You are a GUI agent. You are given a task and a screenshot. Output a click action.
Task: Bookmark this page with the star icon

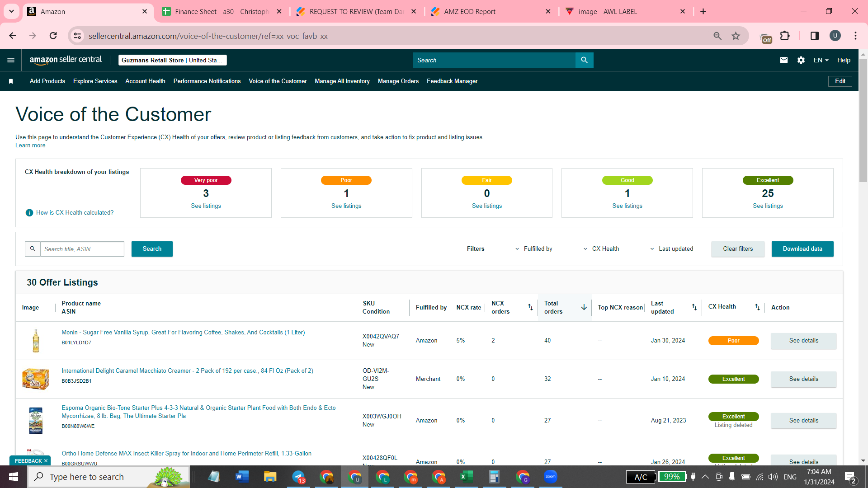click(x=736, y=36)
